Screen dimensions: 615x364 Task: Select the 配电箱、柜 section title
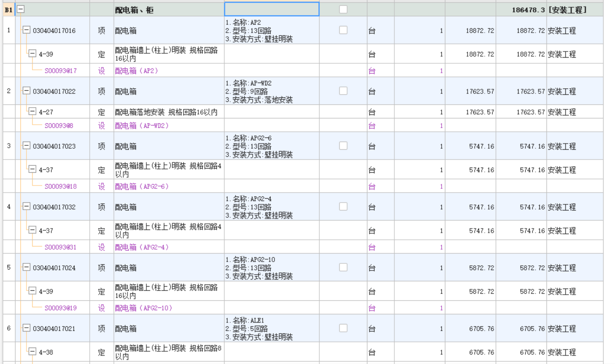pyautogui.click(x=134, y=10)
